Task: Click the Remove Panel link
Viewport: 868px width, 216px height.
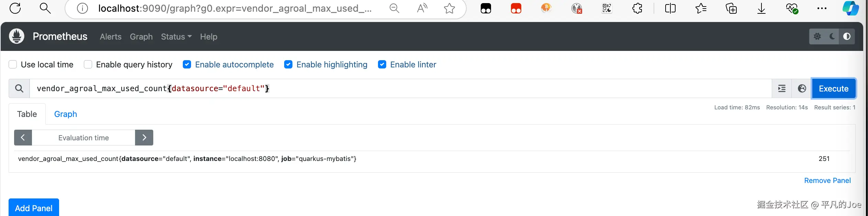Action: [x=827, y=181]
